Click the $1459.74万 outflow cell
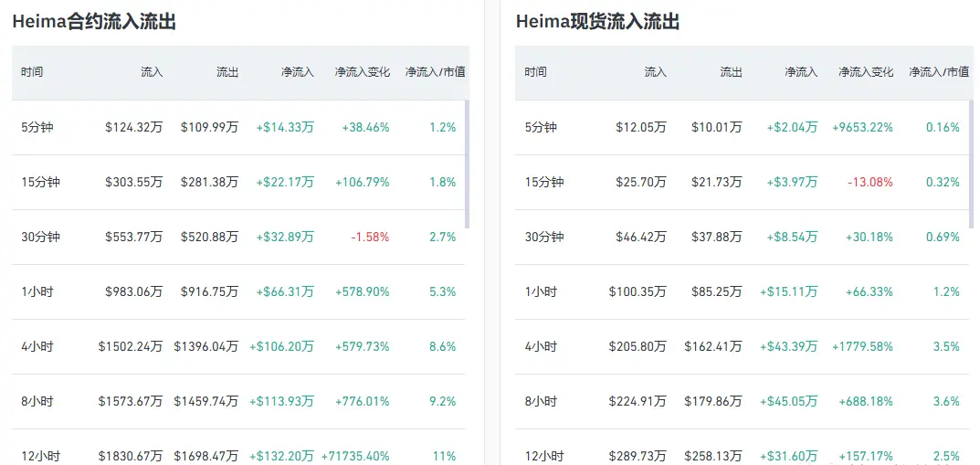 point(206,401)
